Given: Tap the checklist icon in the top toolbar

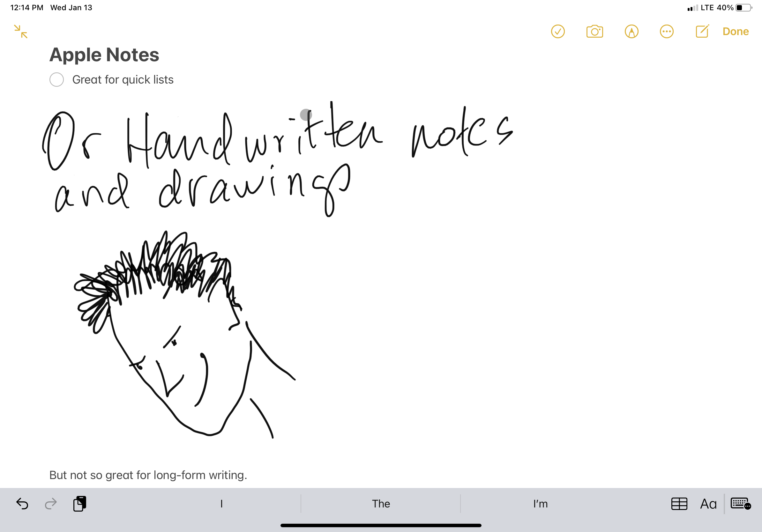Looking at the screenshot, I should (x=557, y=32).
